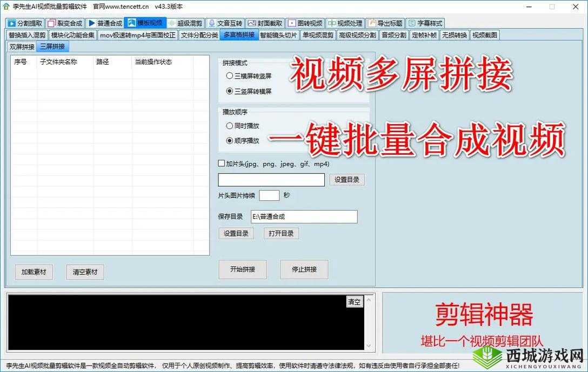Enable the 加片头 checkbox
The image size is (588, 372).
[221, 163]
